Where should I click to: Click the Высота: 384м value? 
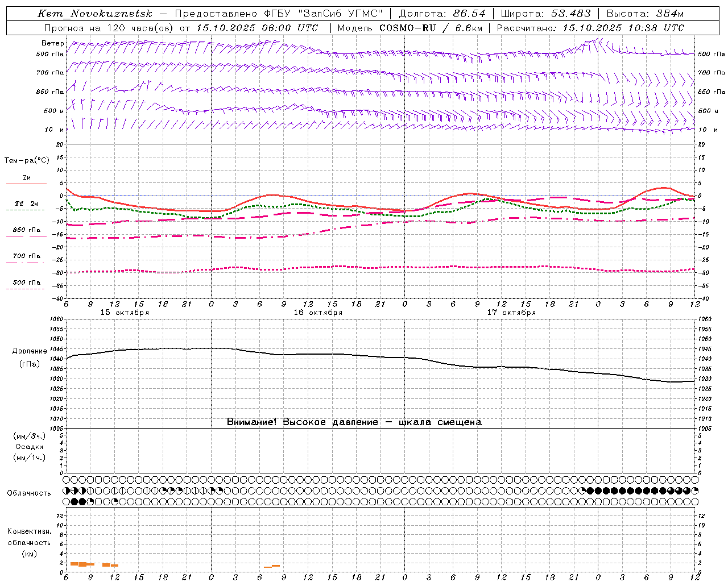pyautogui.click(x=644, y=14)
